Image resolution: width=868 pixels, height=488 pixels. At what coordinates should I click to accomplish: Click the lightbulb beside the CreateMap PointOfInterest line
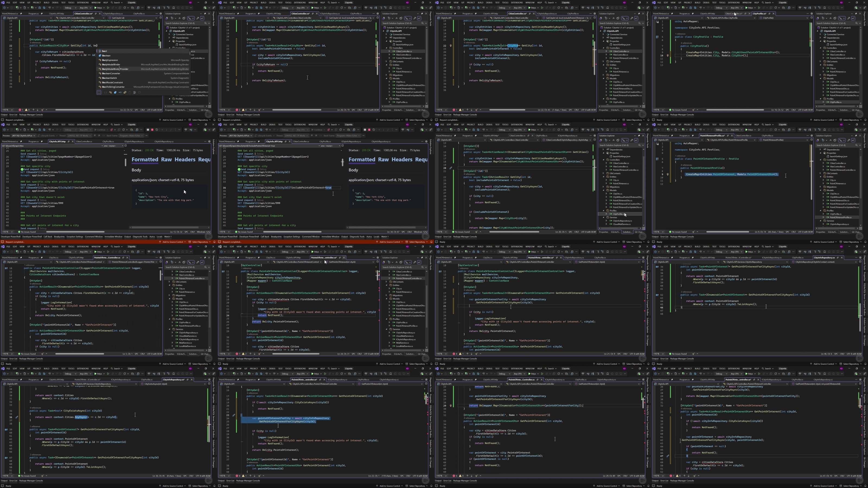[668, 174]
